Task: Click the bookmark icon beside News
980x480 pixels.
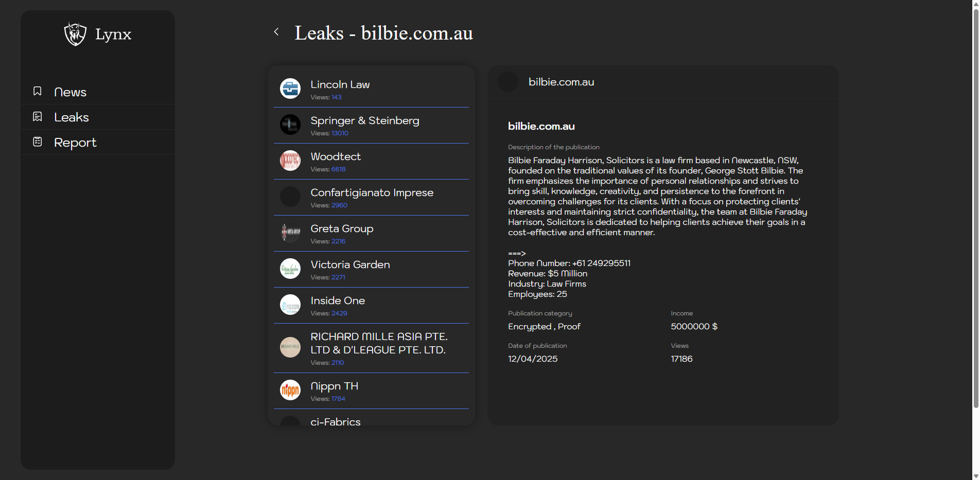Action: tap(38, 91)
